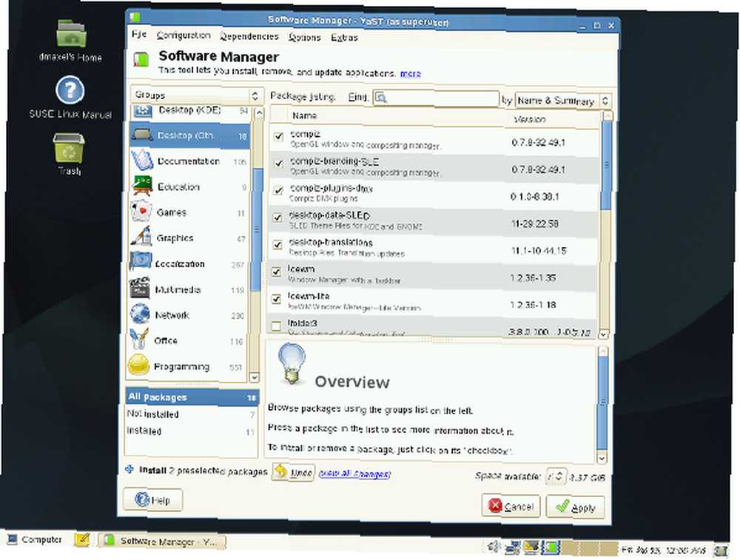This screenshot has height=560, width=740.
Task: Click the show desktop icon at panel end
Action: pyautogui.click(x=721, y=550)
